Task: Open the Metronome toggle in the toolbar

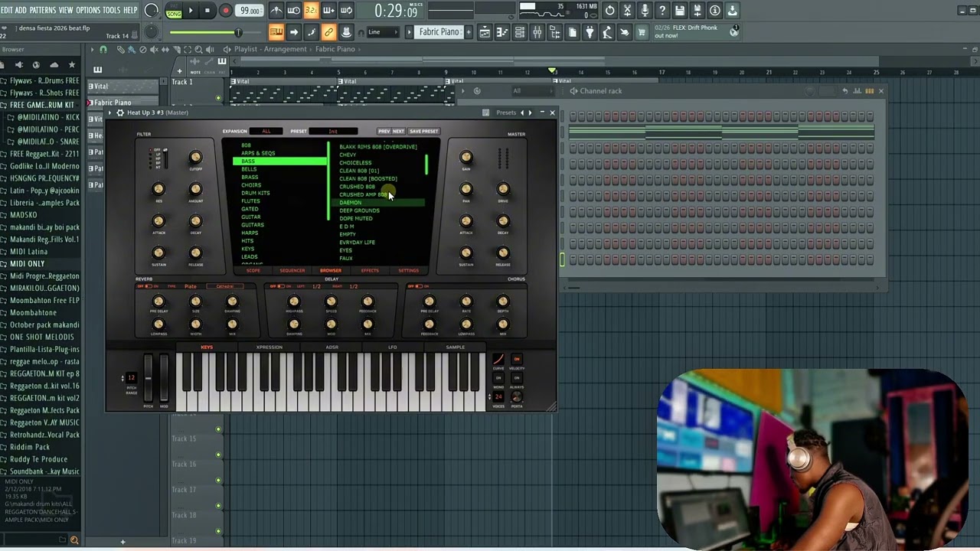Action: coord(276,11)
